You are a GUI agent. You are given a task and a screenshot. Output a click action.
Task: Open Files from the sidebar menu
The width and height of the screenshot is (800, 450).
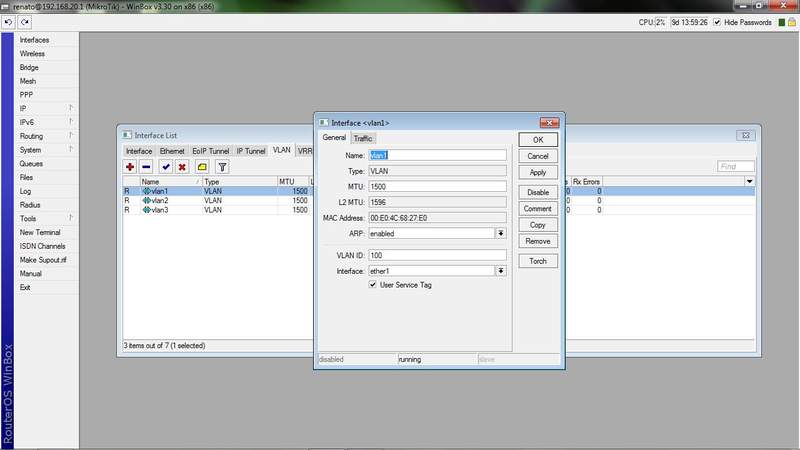26,178
